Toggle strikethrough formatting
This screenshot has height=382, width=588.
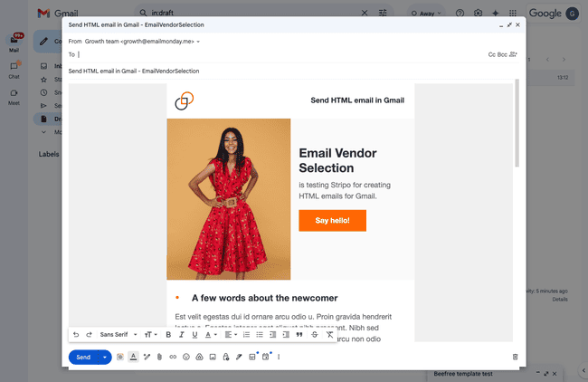(x=315, y=334)
